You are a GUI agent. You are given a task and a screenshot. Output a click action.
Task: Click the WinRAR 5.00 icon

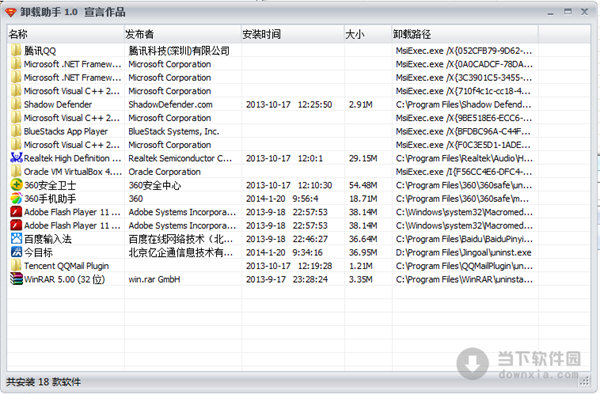[16, 279]
